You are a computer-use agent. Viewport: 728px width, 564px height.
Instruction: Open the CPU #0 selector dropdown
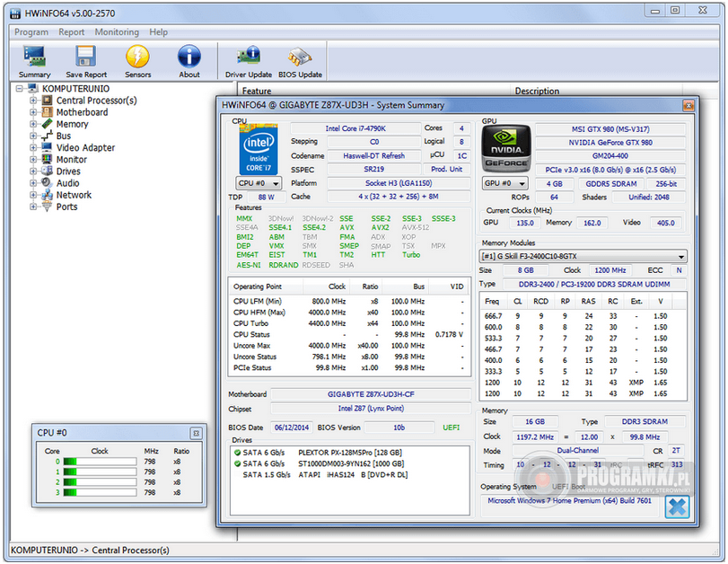(x=259, y=183)
